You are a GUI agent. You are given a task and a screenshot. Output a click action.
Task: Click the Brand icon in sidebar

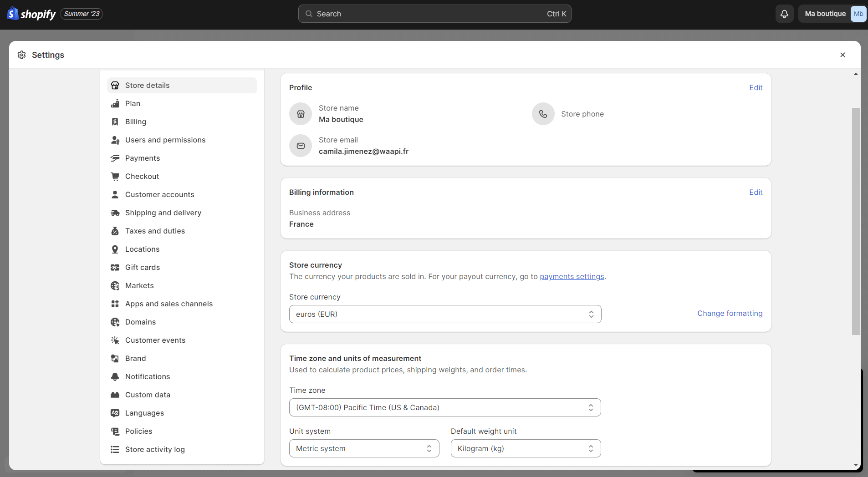[x=115, y=358]
